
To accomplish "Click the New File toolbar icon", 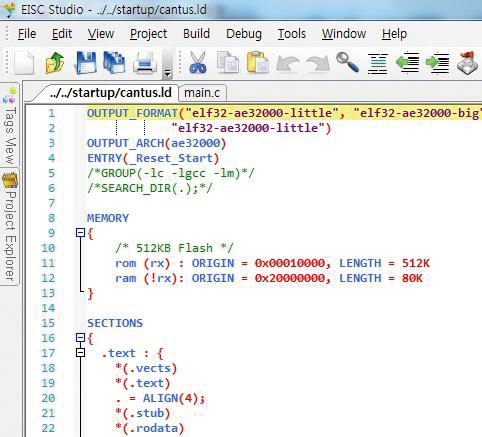I will pos(24,63).
